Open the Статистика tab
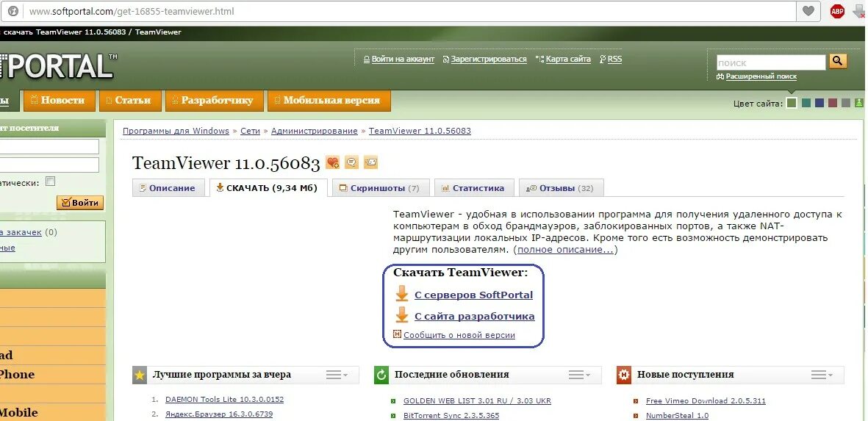This screenshot has height=421, width=868. pos(474,188)
